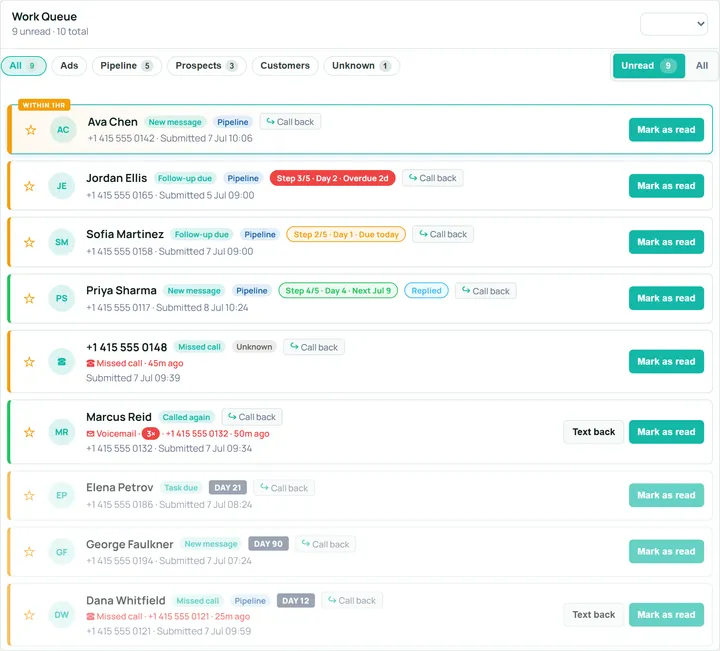Mark Ava Chen as read
Viewport: 720px width, 651px height.
(x=666, y=130)
